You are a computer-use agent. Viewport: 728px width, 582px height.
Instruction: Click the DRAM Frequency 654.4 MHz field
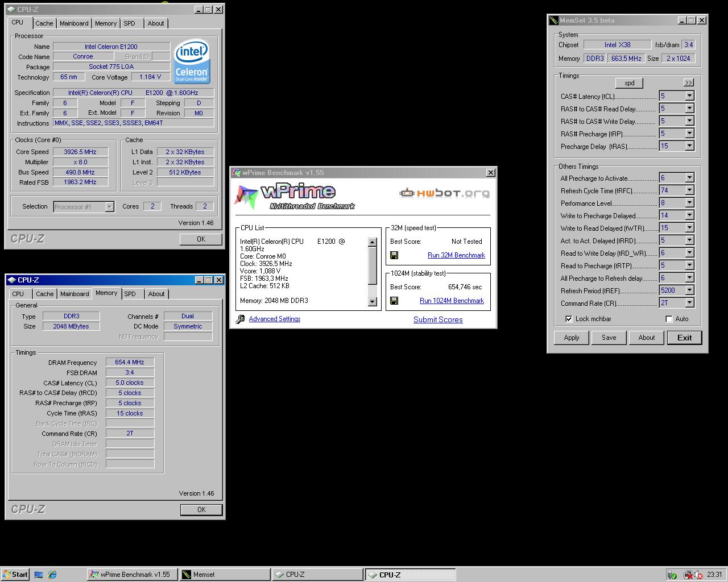pyautogui.click(x=130, y=362)
